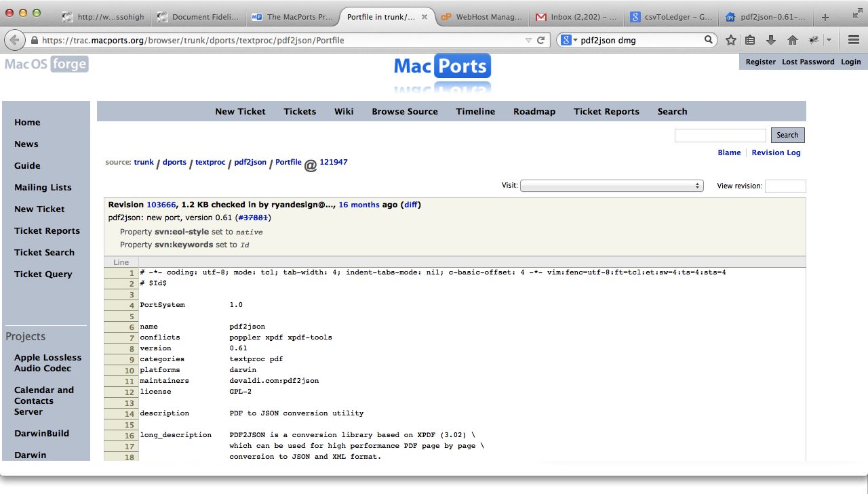Image resolution: width=868 pixels, height=494 pixels.
Task: Open Ticket Query in the left sidebar
Action: (x=43, y=274)
